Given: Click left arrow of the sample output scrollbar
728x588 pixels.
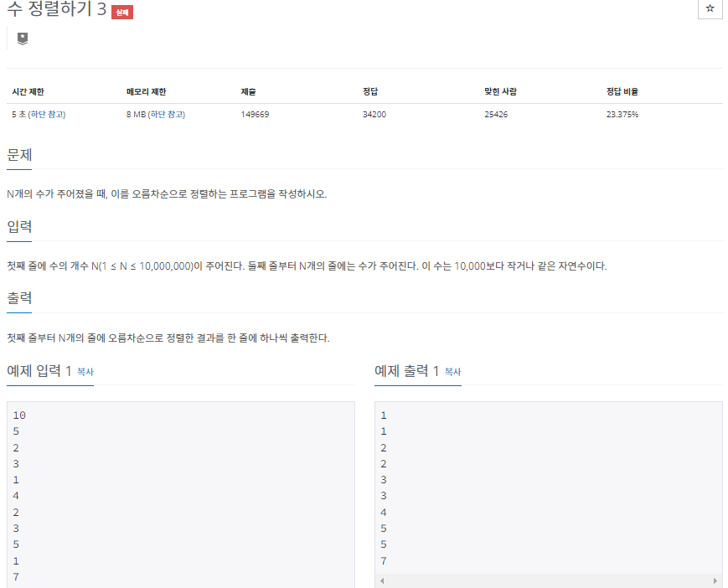Looking at the screenshot, I should coord(382,580).
